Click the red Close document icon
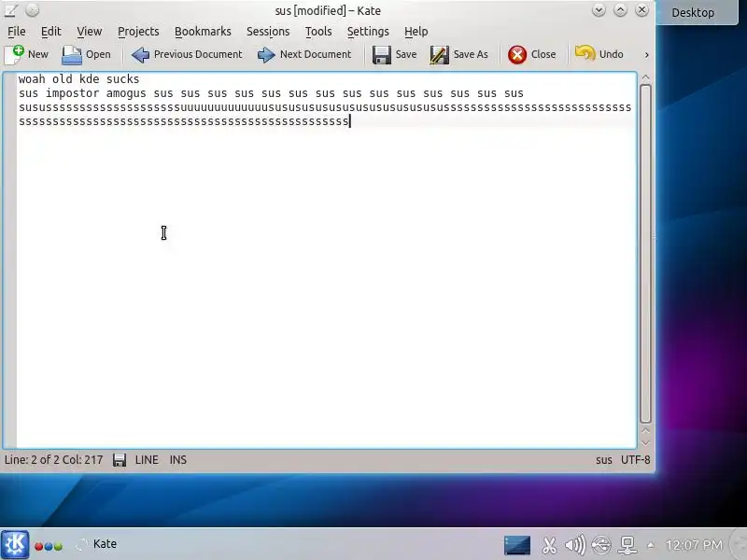 pos(517,55)
